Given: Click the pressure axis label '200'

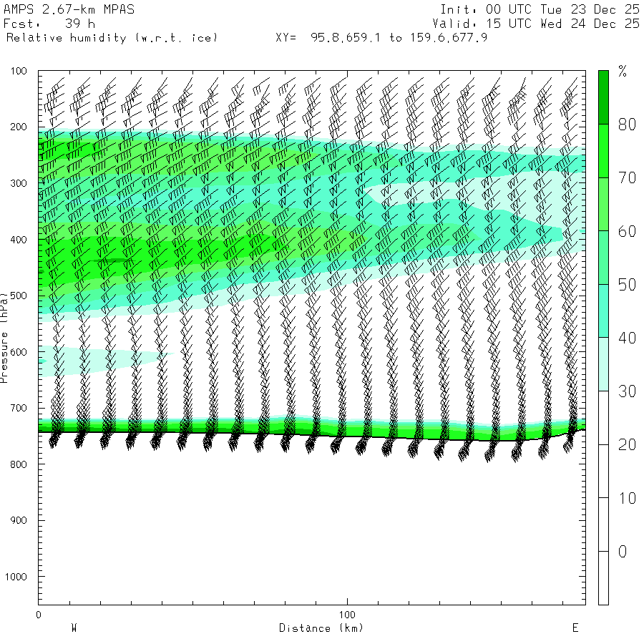Looking at the screenshot, I should 19,127.
